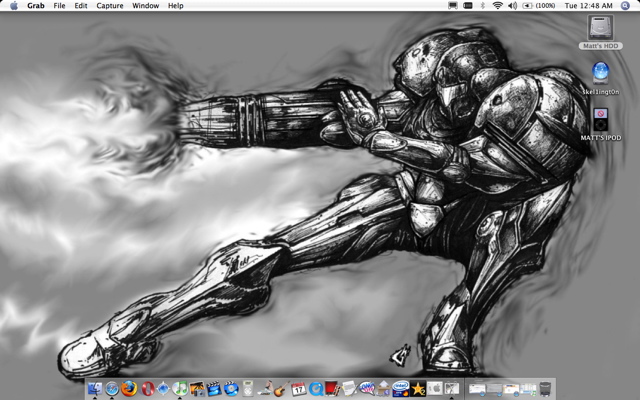Open the Edit menu
Viewport: 640px width, 400px height.
point(81,6)
